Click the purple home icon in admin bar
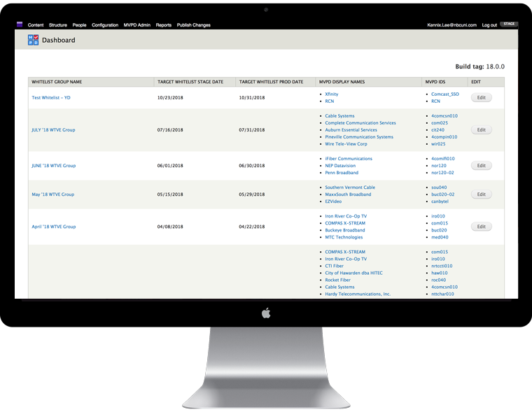The image size is (532, 412). click(20, 24)
